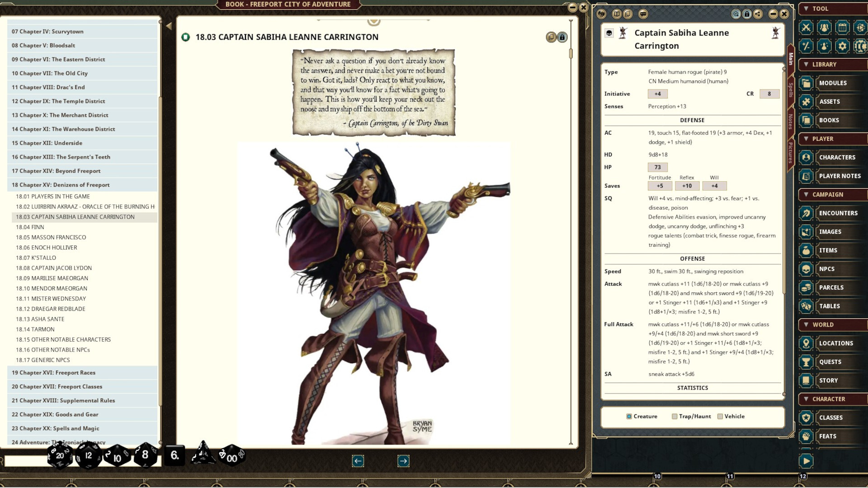Open the Modules library panel
Screen dimensions: 868x488
point(833,83)
